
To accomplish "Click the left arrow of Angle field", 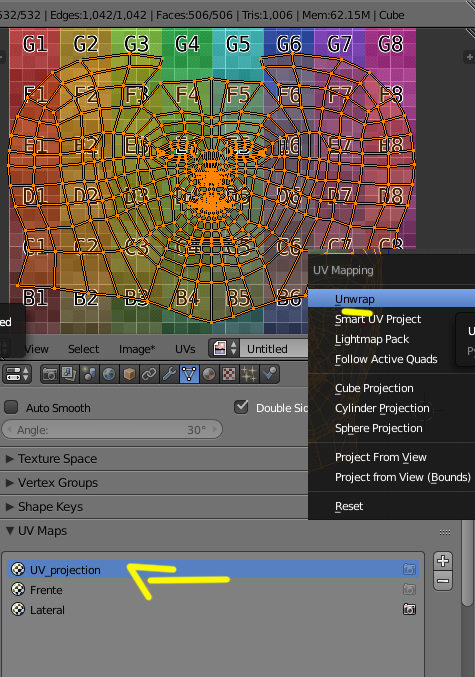I will (x=9, y=430).
